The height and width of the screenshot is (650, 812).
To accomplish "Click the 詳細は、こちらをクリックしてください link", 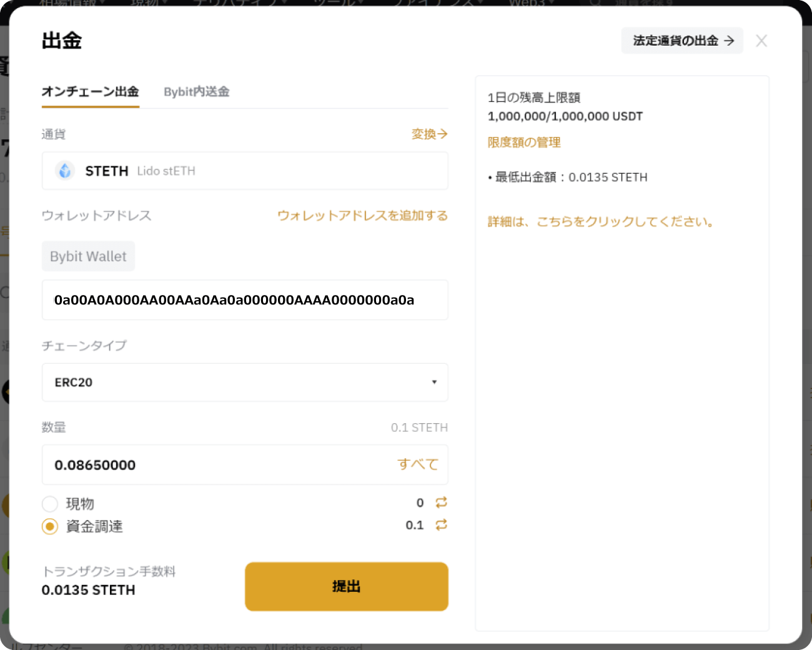I will (x=601, y=222).
